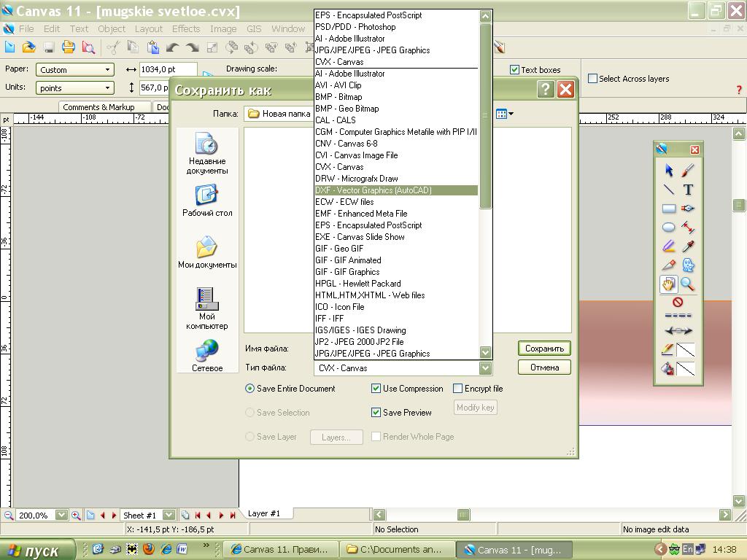Select the Oval tool in the toolbox
The image size is (747, 560).
(x=668, y=227)
